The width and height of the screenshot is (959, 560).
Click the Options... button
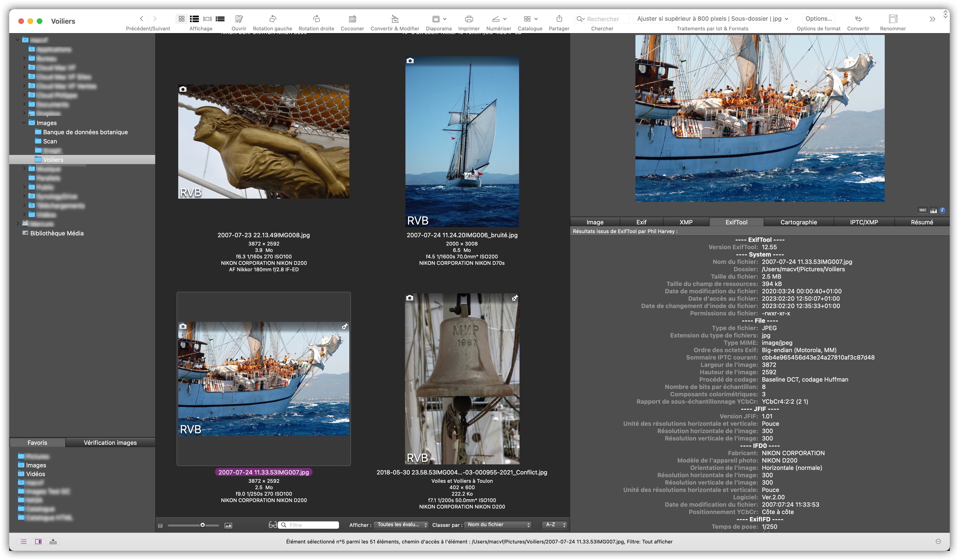pos(818,19)
